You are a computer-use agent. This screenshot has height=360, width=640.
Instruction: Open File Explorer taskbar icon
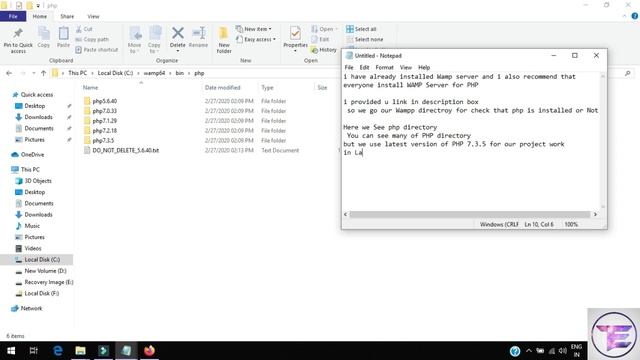tap(80, 351)
